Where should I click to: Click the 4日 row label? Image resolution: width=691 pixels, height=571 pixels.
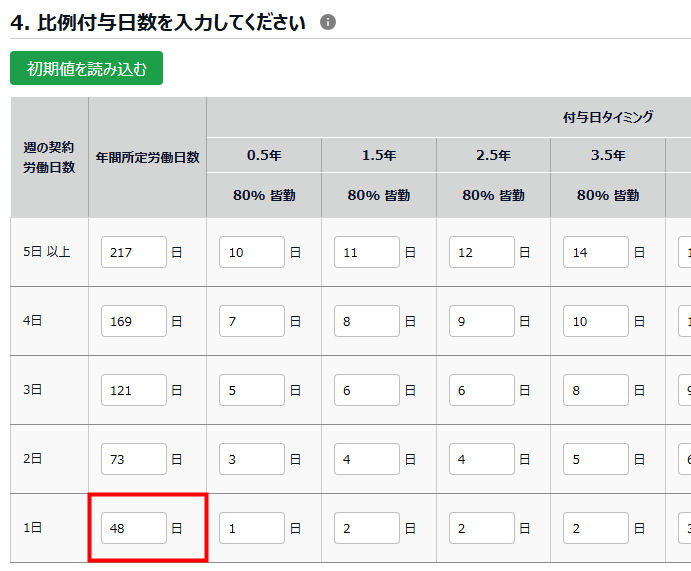(32, 320)
